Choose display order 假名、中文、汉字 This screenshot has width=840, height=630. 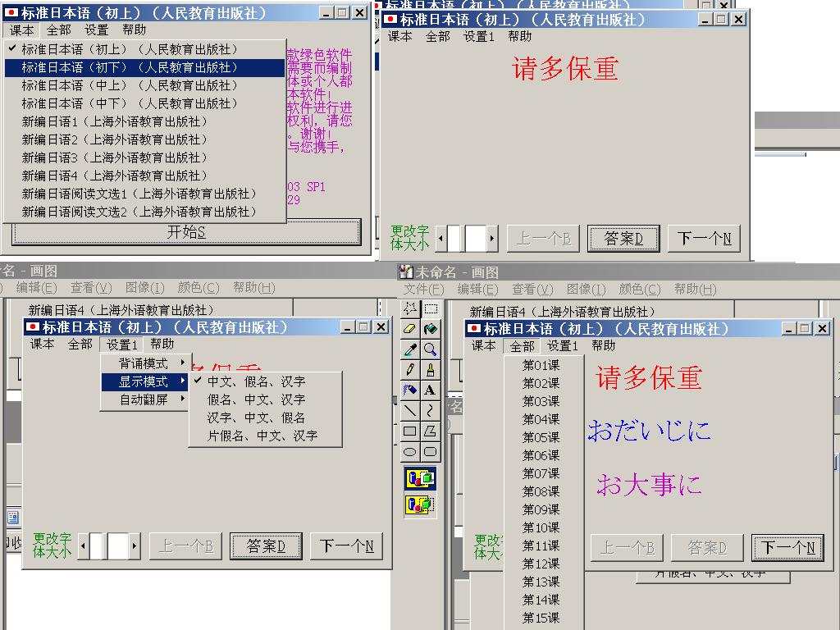(265, 399)
